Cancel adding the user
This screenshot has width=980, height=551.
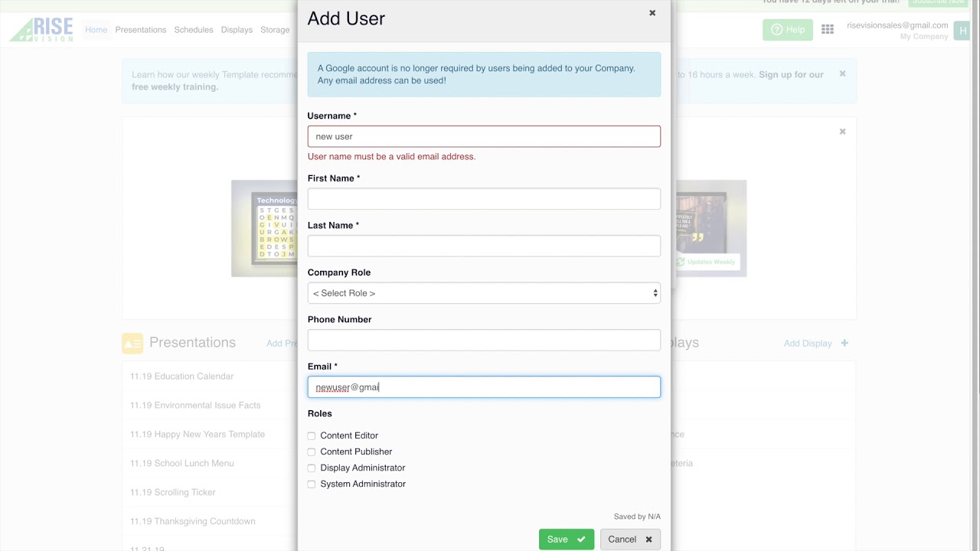click(x=630, y=540)
